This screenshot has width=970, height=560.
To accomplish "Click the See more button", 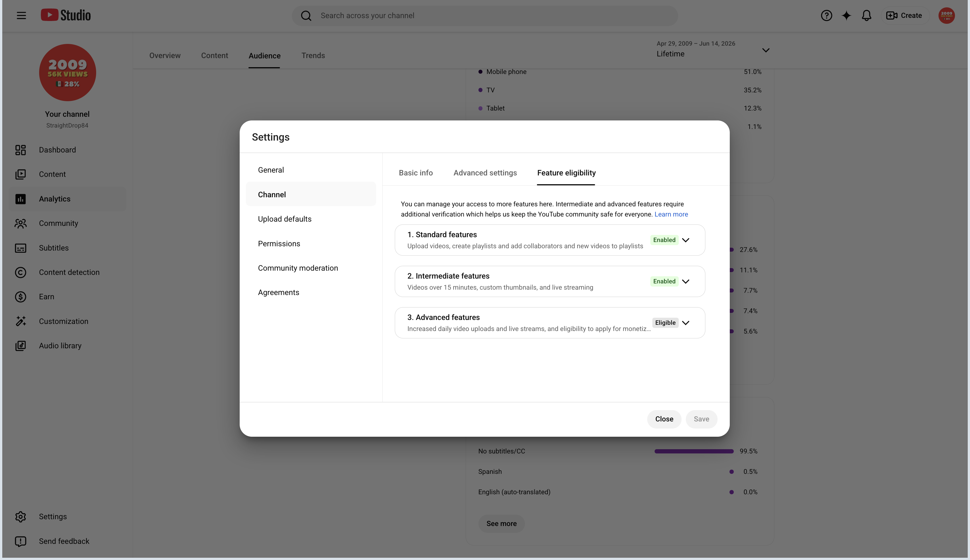I will click(x=501, y=524).
